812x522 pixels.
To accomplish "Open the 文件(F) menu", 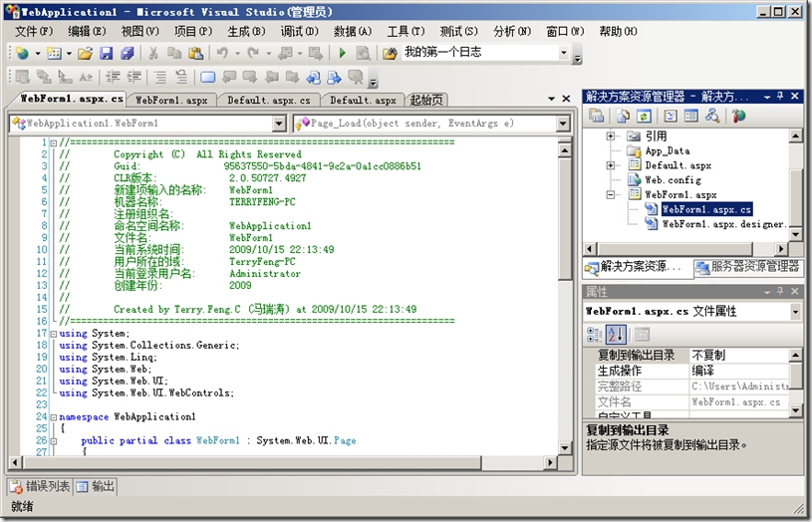I will point(34,32).
